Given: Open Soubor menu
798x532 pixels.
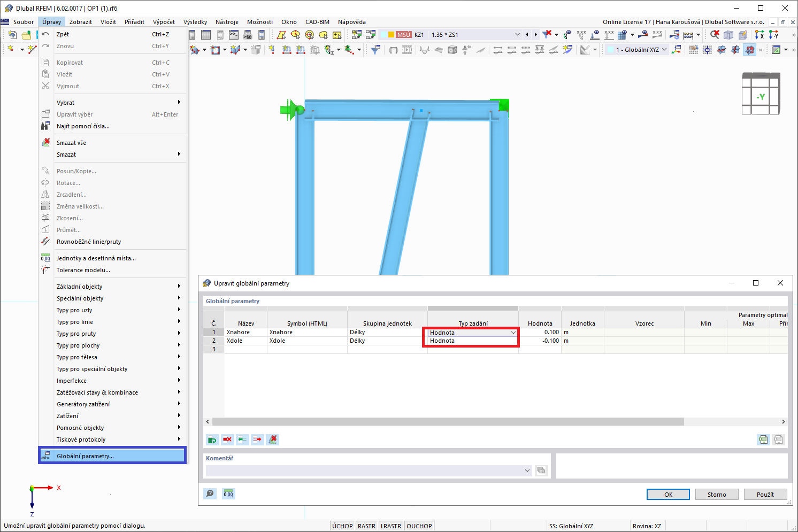Looking at the screenshot, I should 24,22.
